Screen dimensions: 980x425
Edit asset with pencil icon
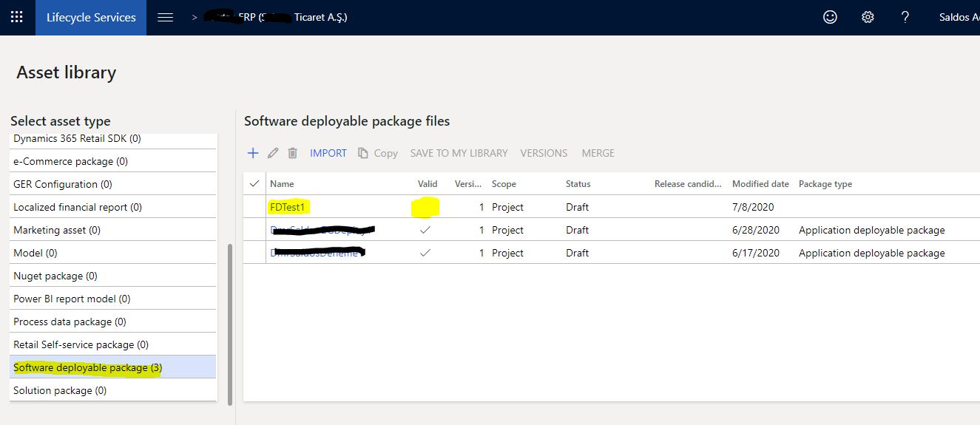[x=273, y=153]
